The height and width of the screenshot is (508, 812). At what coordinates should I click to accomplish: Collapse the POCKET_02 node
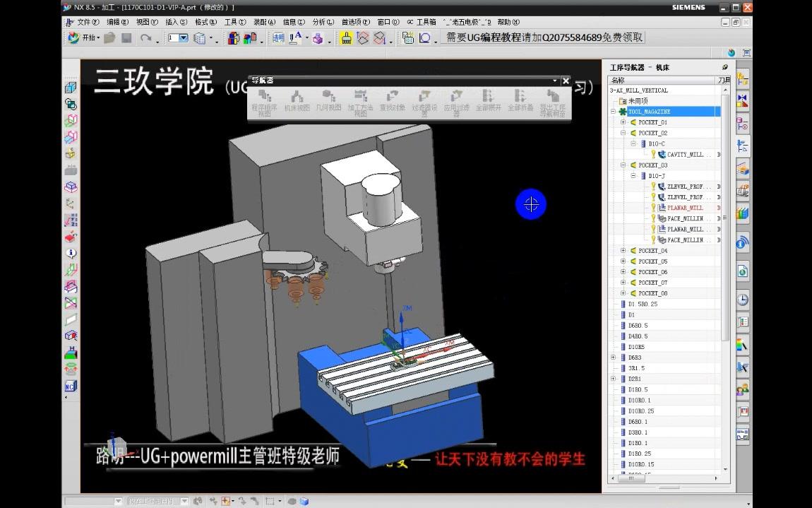click(623, 134)
